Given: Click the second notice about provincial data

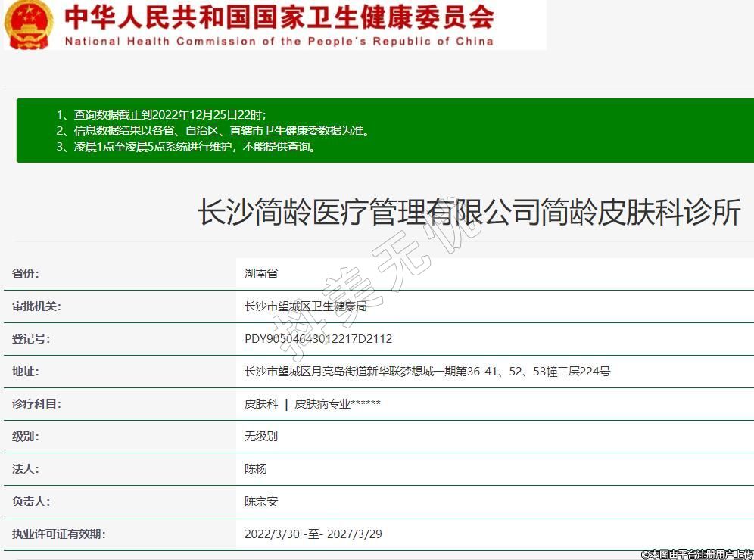Looking at the screenshot, I should click(x=213, y=131).
